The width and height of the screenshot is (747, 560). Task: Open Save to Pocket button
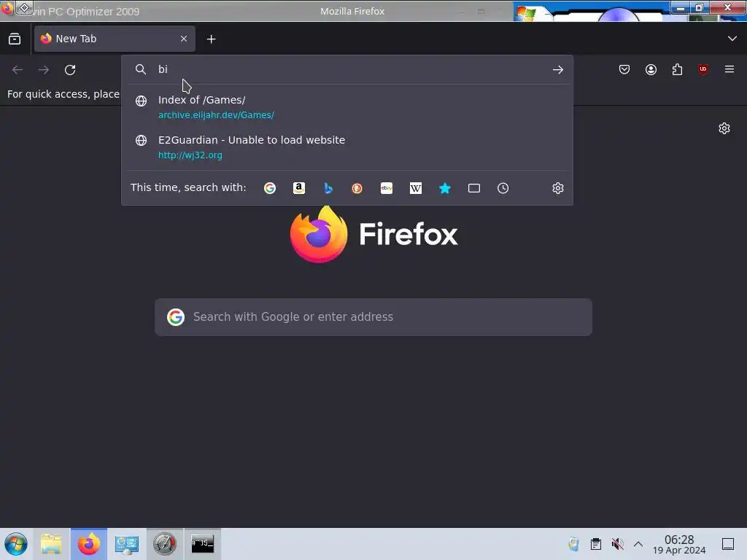point(624,69)
